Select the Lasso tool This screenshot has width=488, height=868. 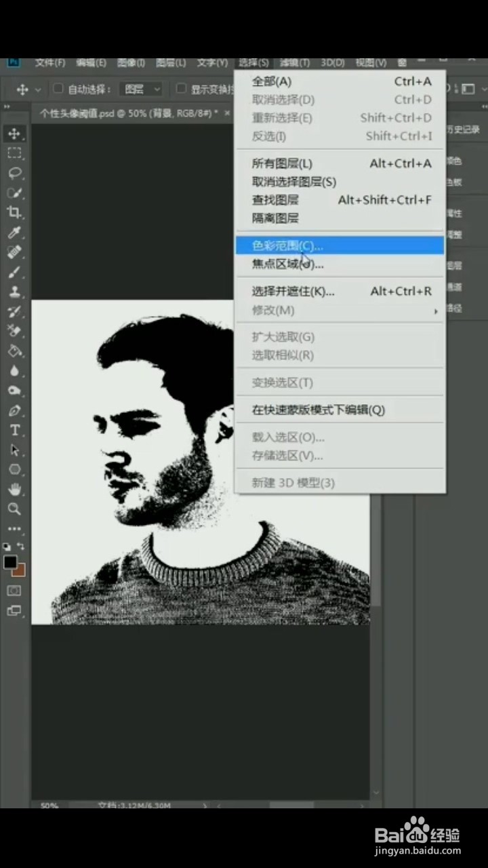click(14, 173)
